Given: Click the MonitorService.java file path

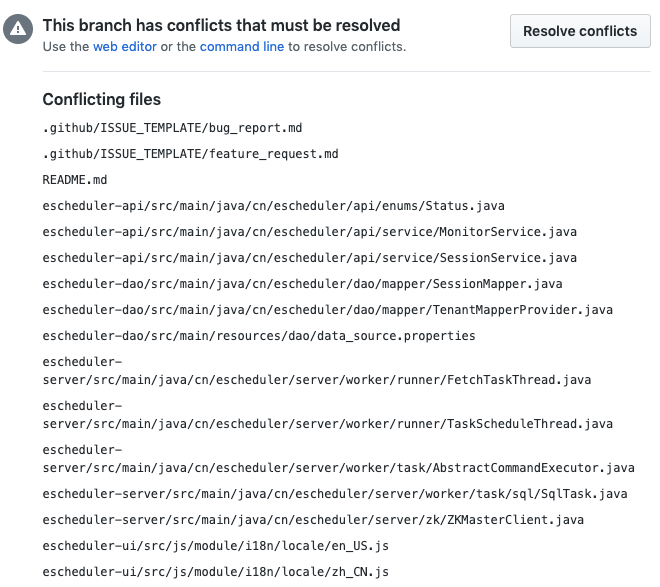Looking at the screenshot, I should point(310,232).
